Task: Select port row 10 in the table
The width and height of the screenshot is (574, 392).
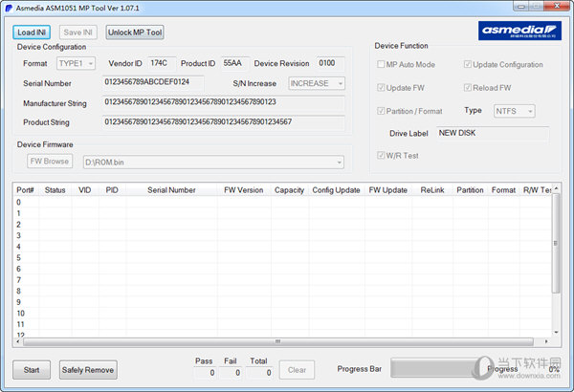Action: point(282,314)
